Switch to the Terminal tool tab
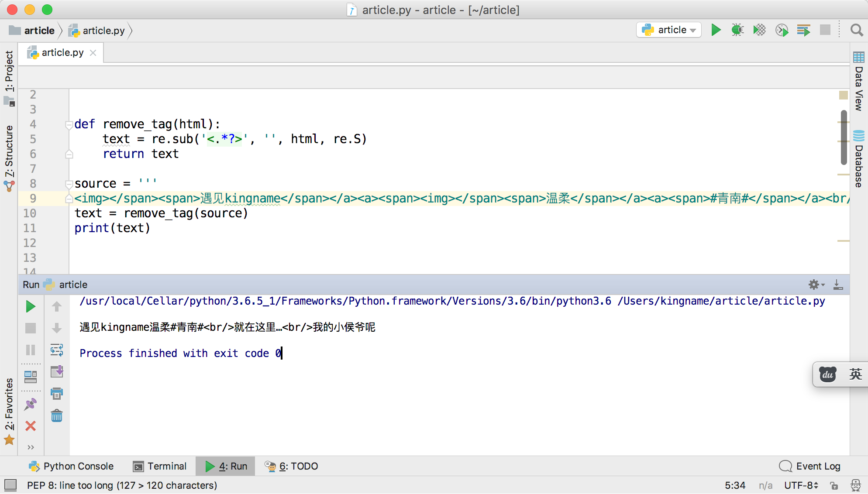The image size is (868, 494). 160,466
